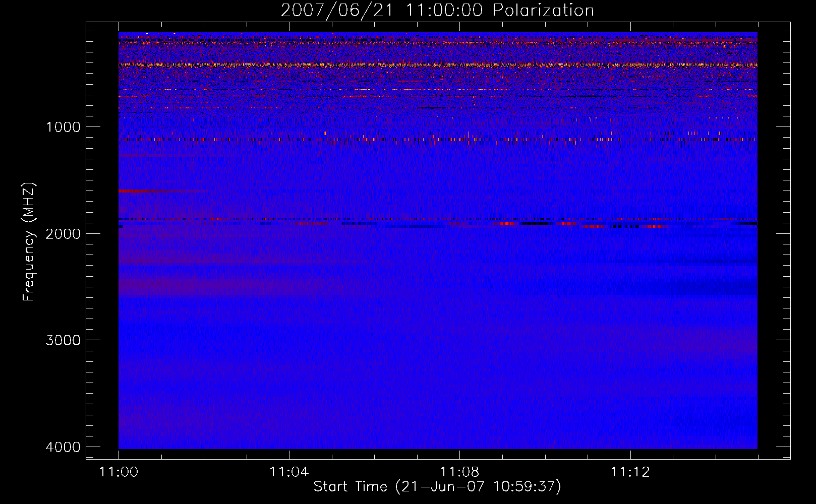The image size is (816, 504).
Task: Click the 3000 frequency tick label
Action: coord(63,340)
